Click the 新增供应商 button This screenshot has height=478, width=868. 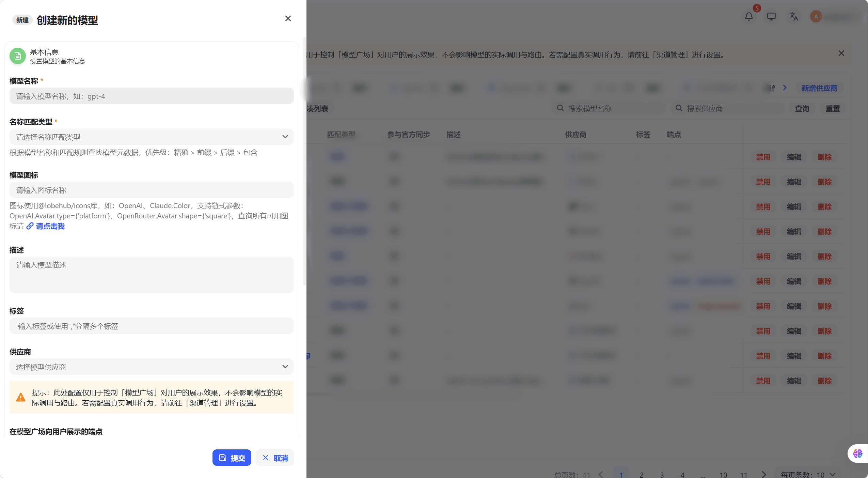819,88
